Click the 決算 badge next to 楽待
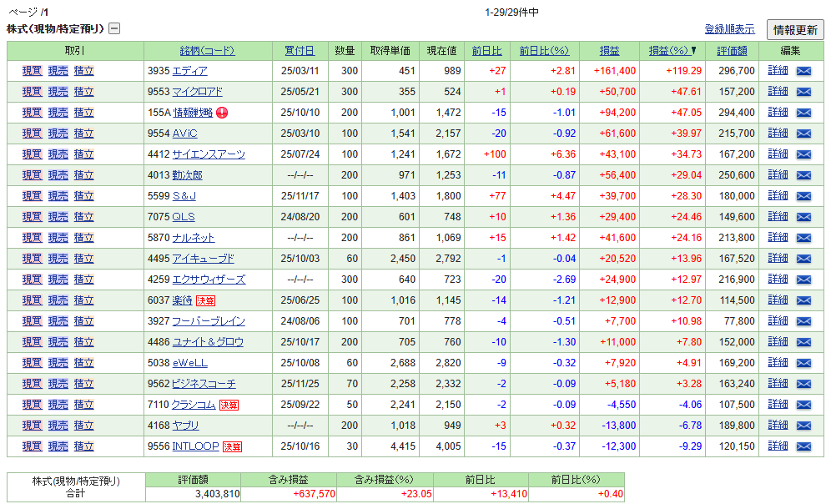This screenshot has height=504, width=831. 205,300
